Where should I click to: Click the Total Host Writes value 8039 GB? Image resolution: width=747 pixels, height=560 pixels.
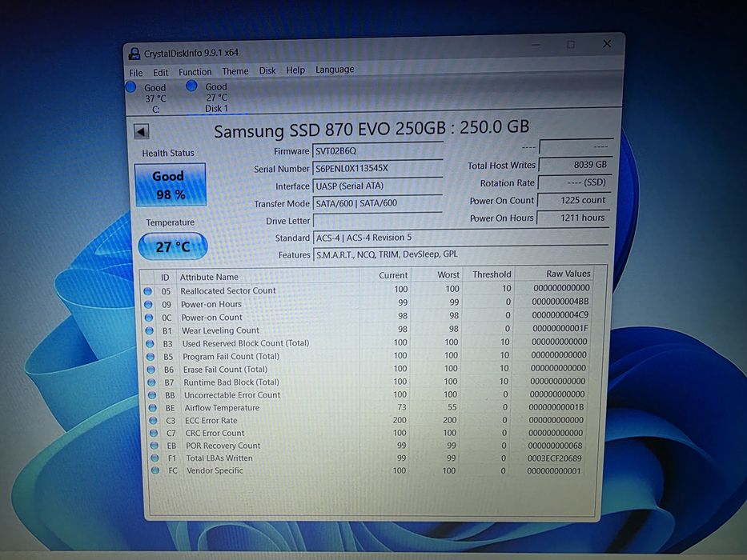575,165
